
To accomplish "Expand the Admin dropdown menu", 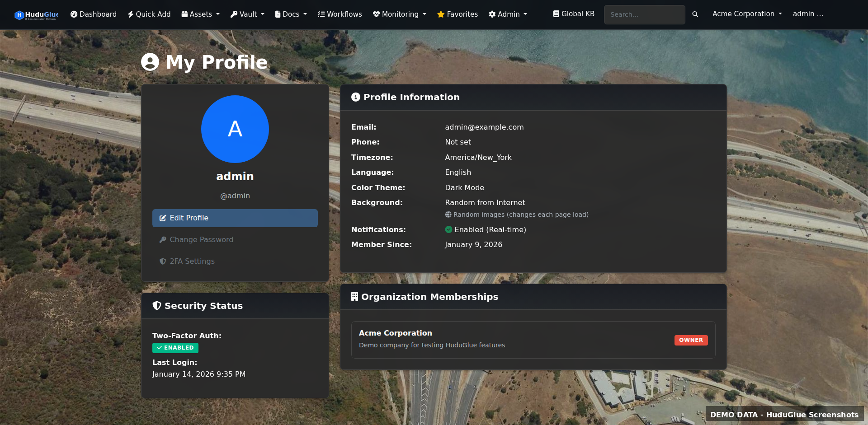I will point(508,14).
